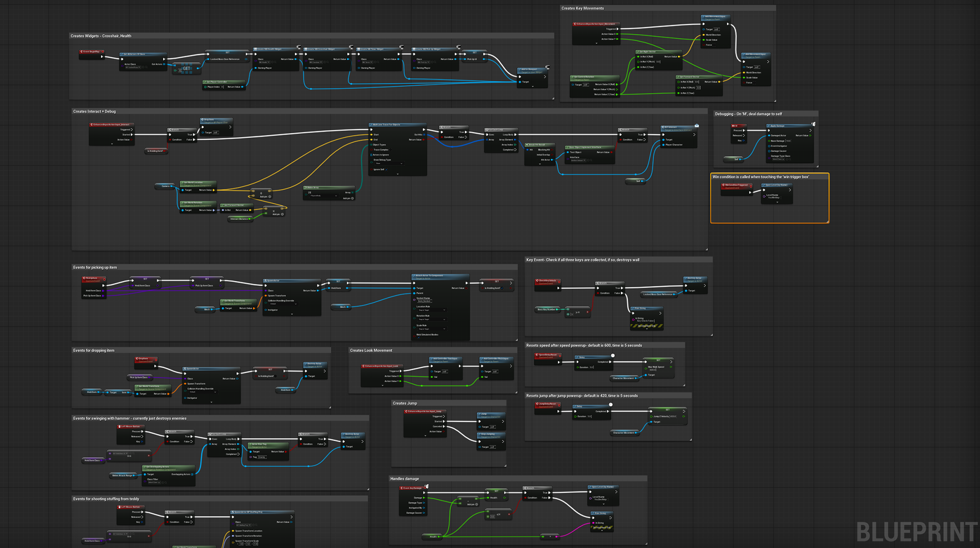Image resolution: width=980 pixels, height=548 pixels.
Task: Click the corner icon on the Apply Damage node
Action: tap(814, 124)
